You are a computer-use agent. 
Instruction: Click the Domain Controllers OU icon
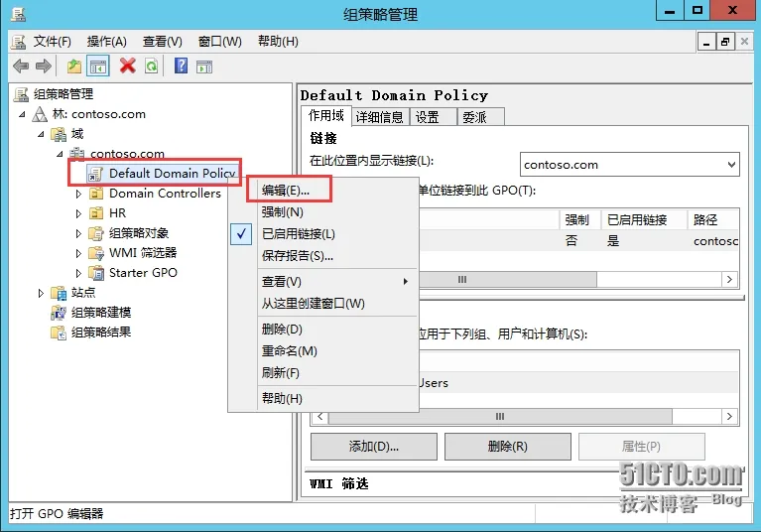click(96, 194)
